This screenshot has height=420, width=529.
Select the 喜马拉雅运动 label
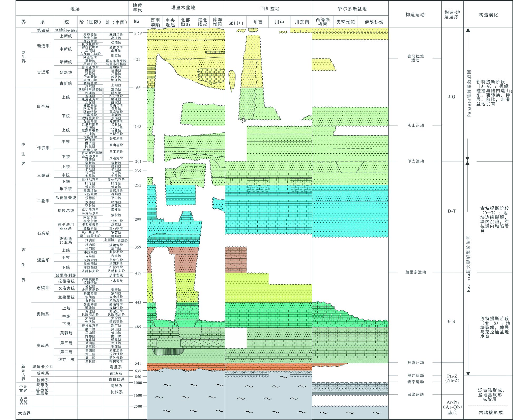click(x=415, y=58)
